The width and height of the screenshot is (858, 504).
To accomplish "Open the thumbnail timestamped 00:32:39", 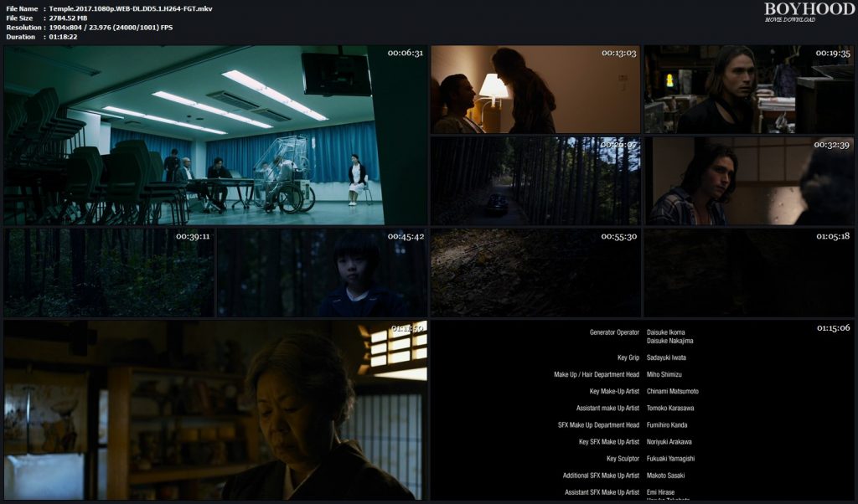I will pos(748,181).
